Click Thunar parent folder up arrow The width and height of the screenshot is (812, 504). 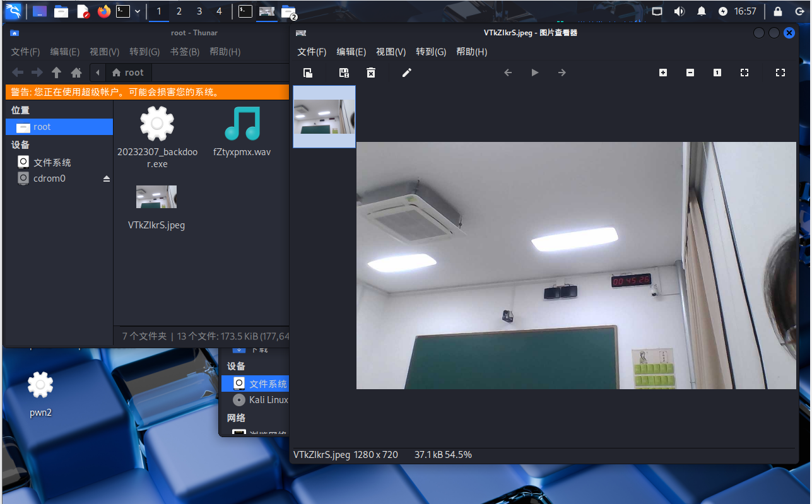pyautogui.click(x=57, y=73)
